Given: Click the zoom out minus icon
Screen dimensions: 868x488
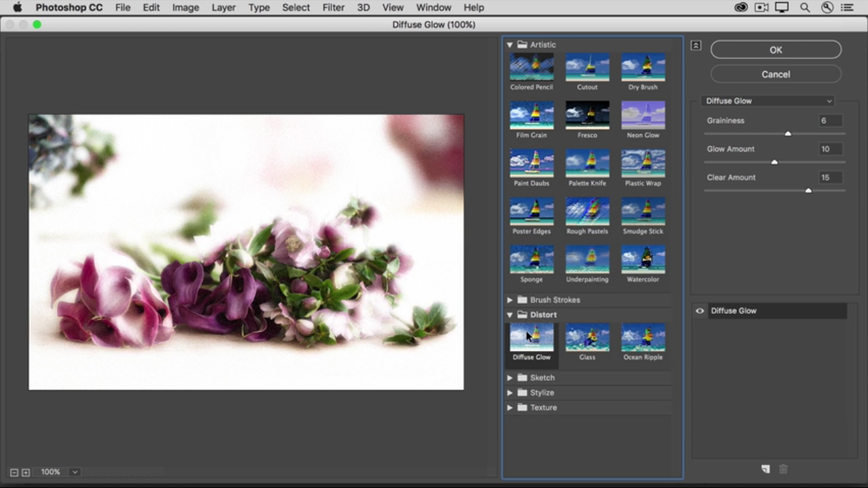Looking at the screenshot, I should tap(14, 472).
